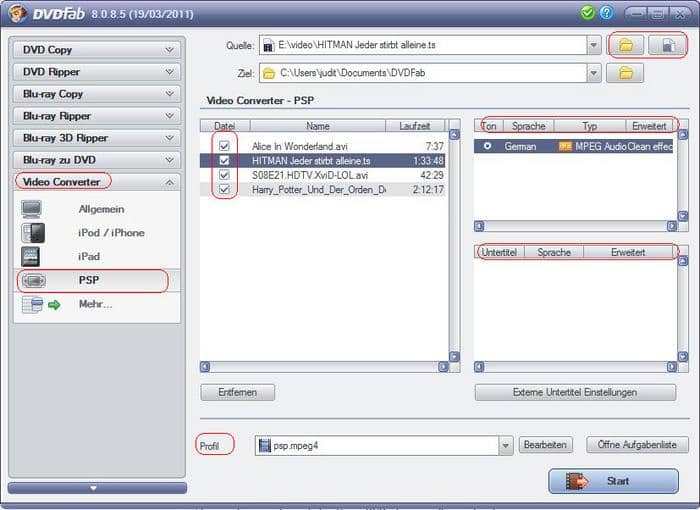The image size is (700, 510).
Task: Choose PSP conversion mode
Action: 96,280
